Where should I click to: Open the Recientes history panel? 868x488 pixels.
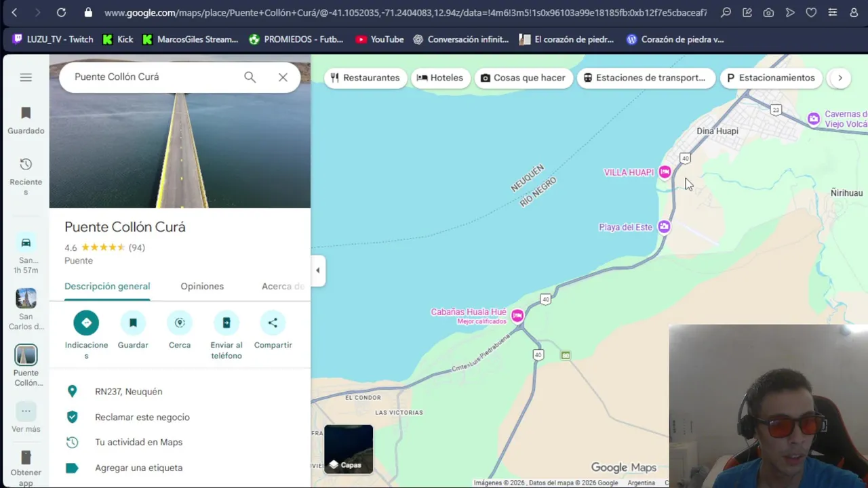[x=26, y=176]
